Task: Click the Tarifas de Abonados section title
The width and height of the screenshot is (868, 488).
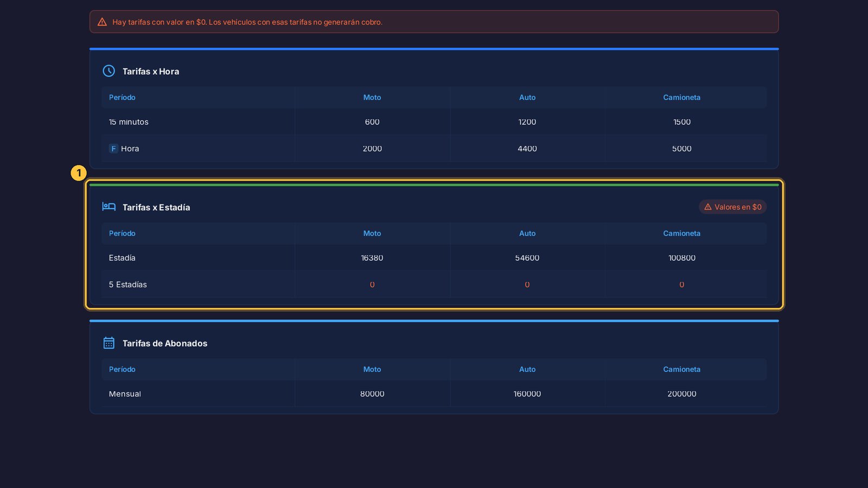Action: point(165,344)
